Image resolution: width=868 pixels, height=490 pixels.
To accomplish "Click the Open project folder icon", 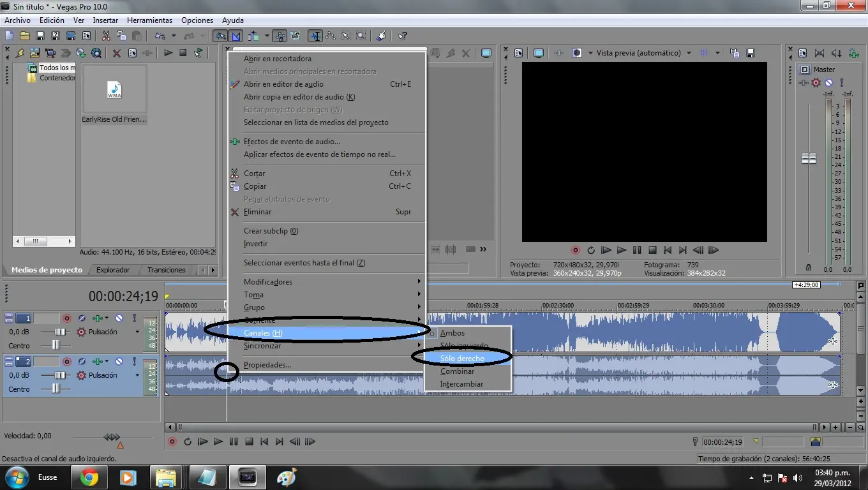I will (25, 36).
